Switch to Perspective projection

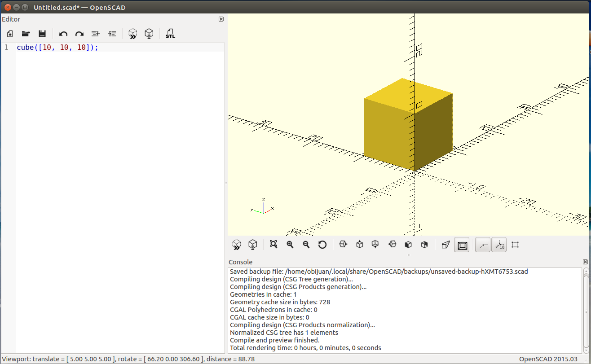(445, 245)
